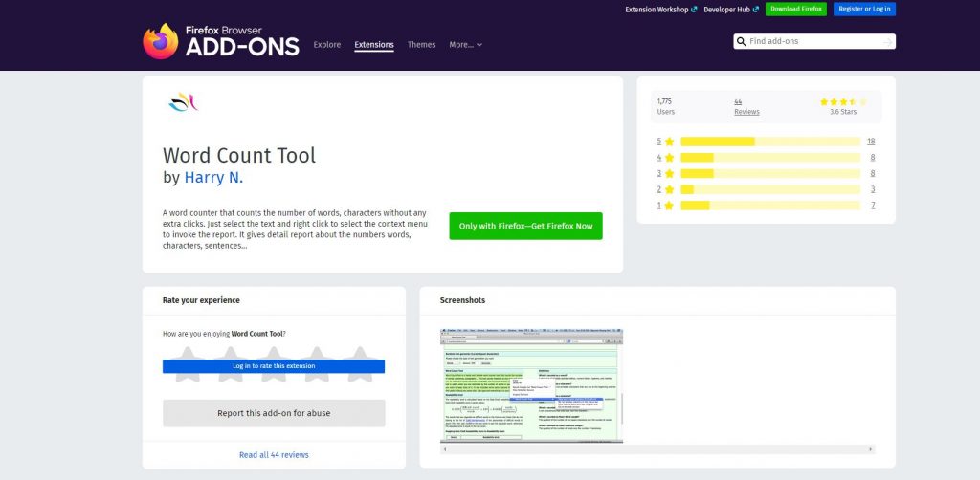The width and height of the screenshot is (980, 480).
Task: Open the extension screenshot thumbnail
Action: 531,385
